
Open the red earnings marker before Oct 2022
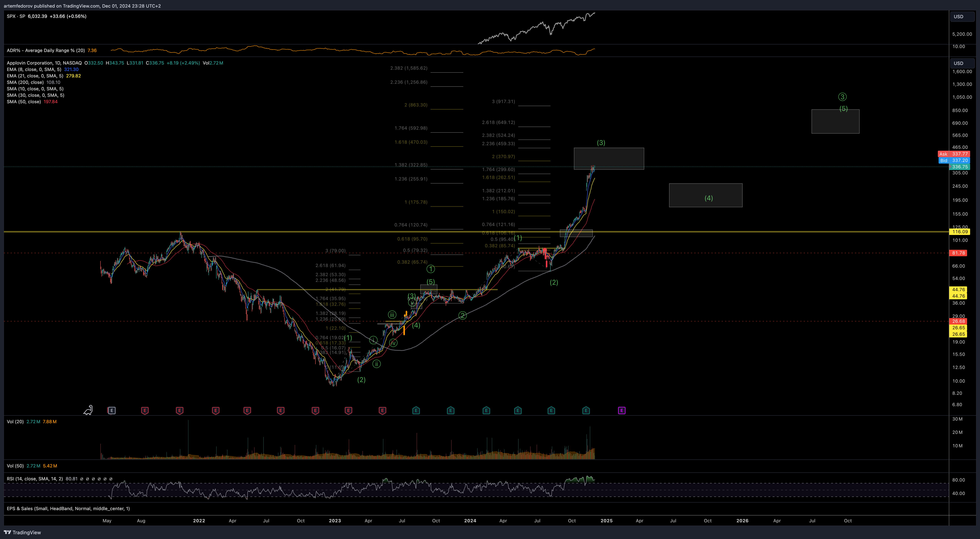pyautogui.click(x=281, y=410)
